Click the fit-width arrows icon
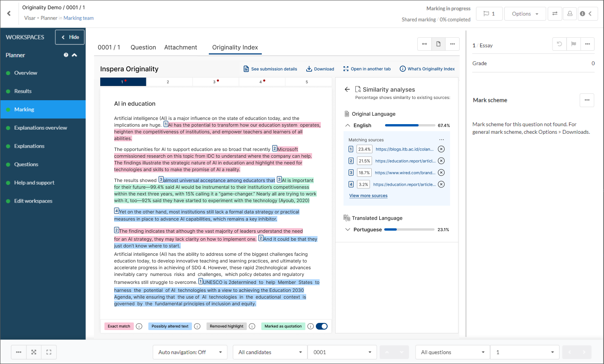Screen dimensions: 604x364 (424, 44)
